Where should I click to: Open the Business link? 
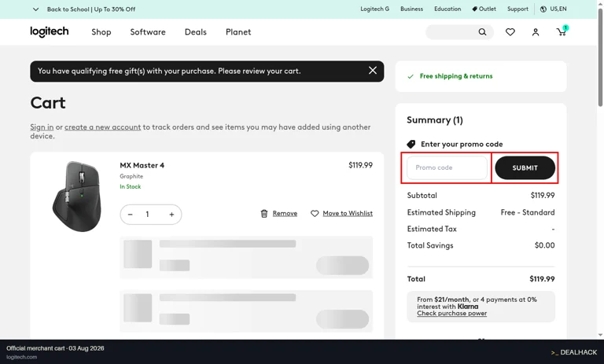(412, 9)
